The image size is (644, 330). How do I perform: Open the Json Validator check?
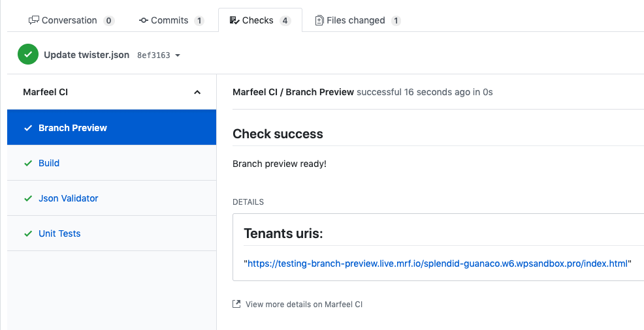click(x=112, y=198)
